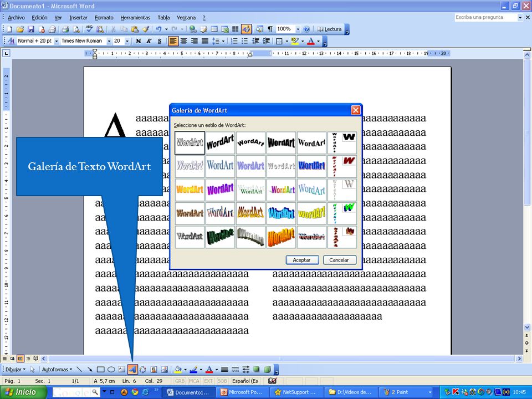Screen dimensions: 532x399
Task: Click the Insert WordArt icon in Drawing toolbar
Action: pyautogui.click(x=132, y=370)
